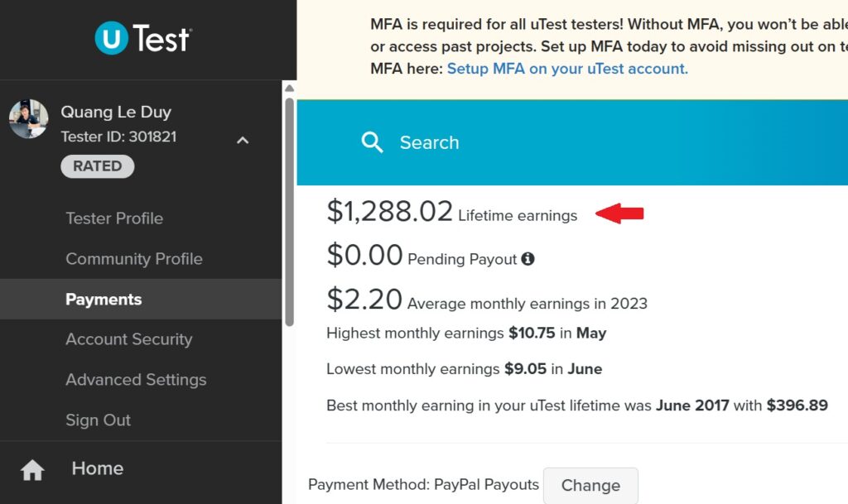Screen dimensions: 848x504
Task: Open the Pending Payout info icon
Action: pos(528,259)
